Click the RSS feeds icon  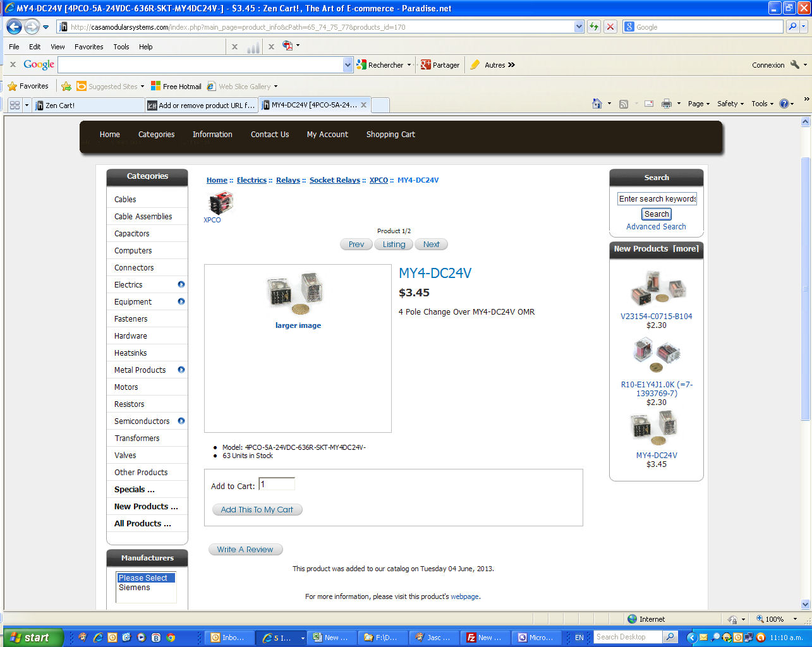pos(624,104)
